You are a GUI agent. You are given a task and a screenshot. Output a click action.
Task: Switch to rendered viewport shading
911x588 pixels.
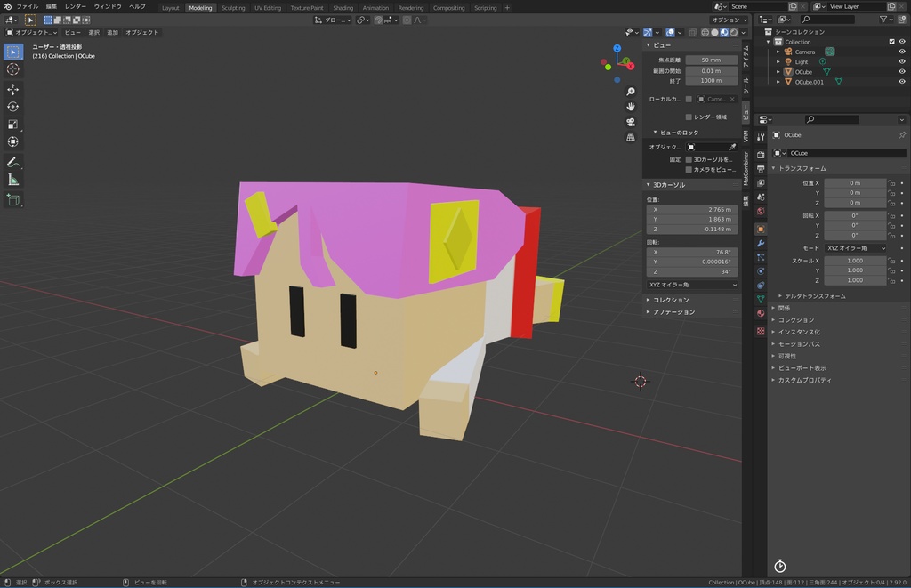pyautogui.click(x=734, y=33)
